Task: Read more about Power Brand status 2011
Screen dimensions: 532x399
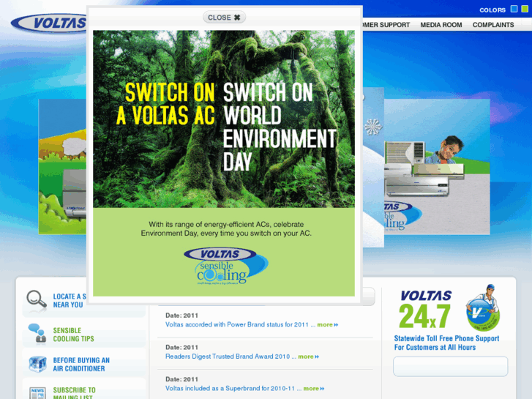Action: 327,324
